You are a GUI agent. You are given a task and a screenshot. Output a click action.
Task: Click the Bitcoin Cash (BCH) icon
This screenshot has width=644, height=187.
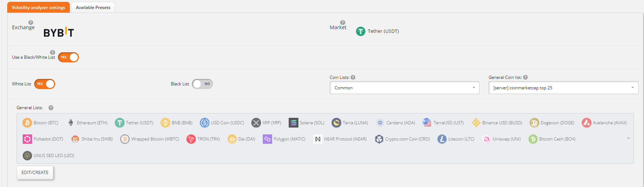(x=533, y=139)
